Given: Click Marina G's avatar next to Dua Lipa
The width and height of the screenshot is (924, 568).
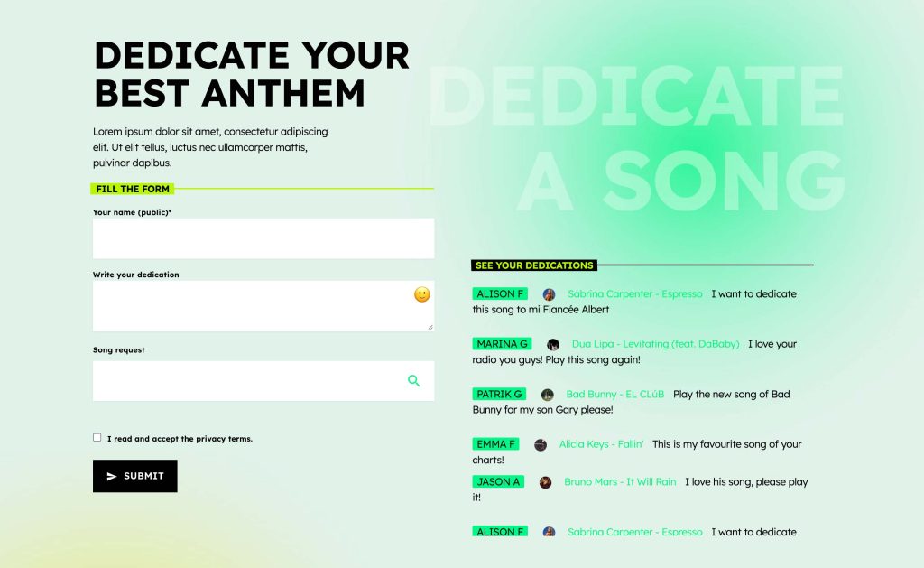Looking at the screenshot, I should coord(553,343).
